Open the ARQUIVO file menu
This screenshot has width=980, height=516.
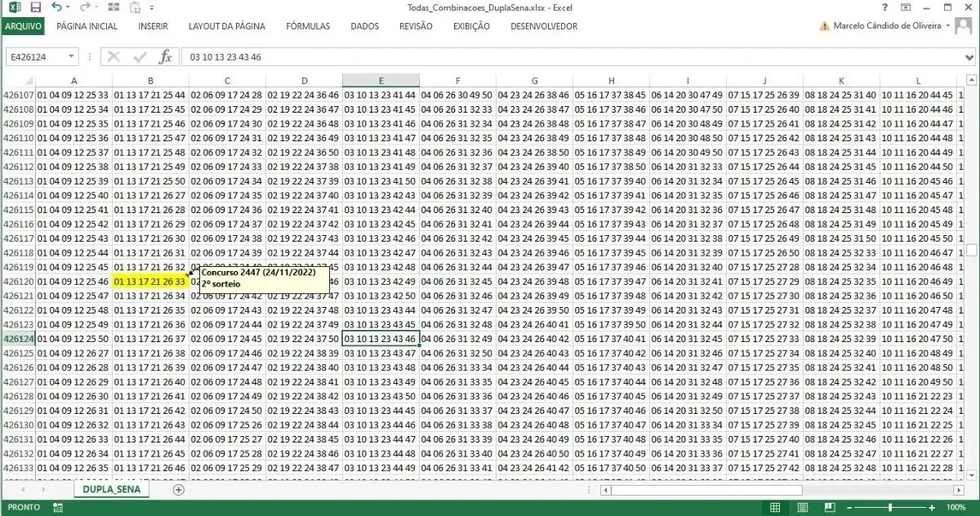tap(24, 26)
